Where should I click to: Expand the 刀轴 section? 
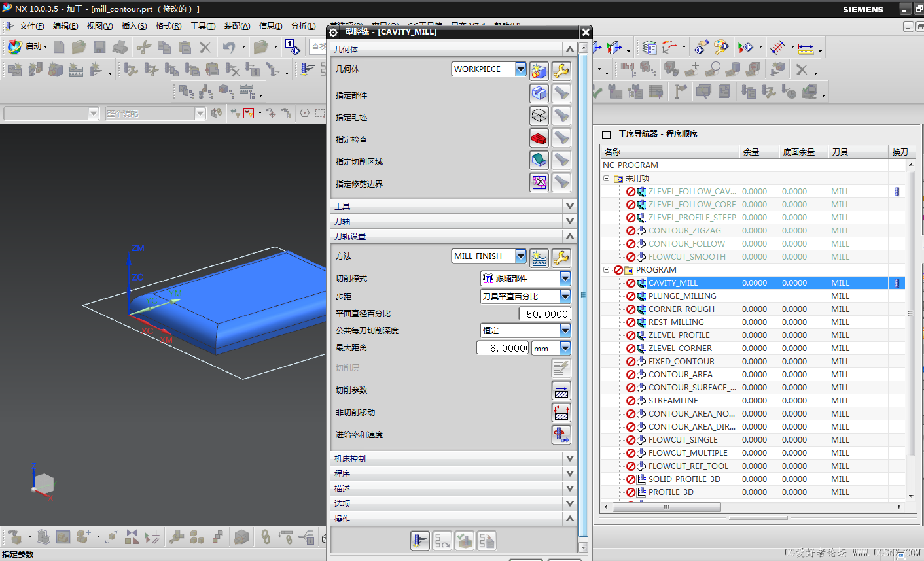click(569, 221)
